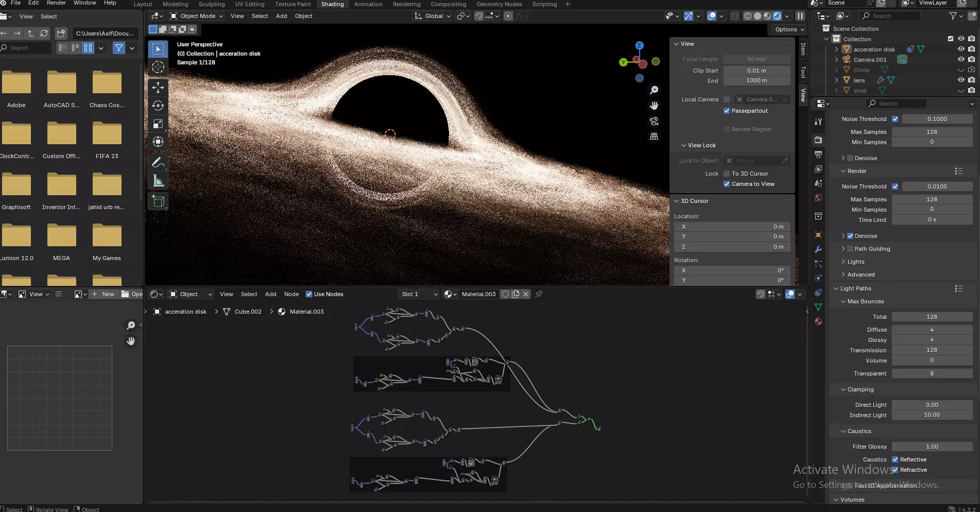
Task: Open the Object Mode dropdown
Action: pos(197,16)
